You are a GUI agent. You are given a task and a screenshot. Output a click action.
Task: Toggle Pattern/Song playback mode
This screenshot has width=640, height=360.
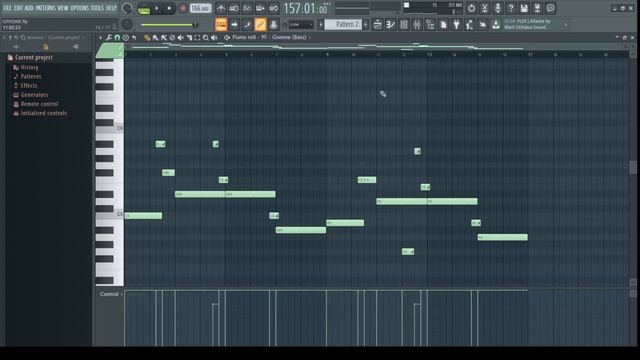tap(143, 9)
